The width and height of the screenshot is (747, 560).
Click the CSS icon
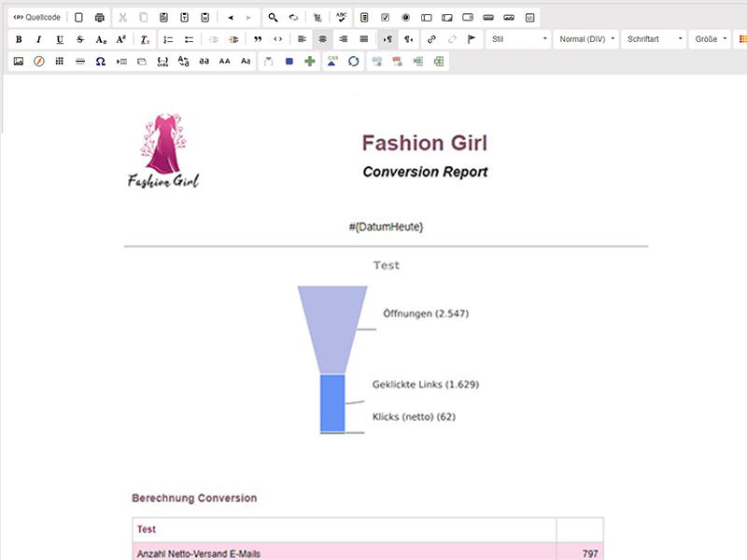click(332, 62)
